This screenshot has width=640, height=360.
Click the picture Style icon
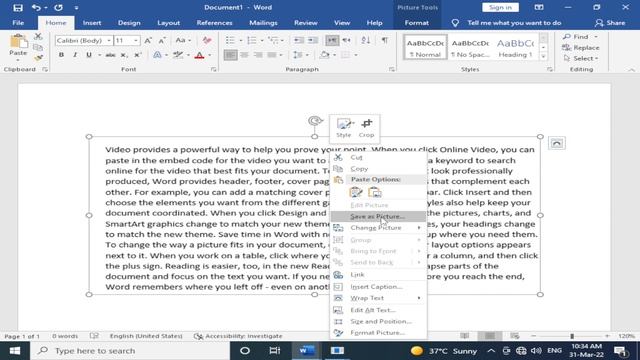coord(344,128)
